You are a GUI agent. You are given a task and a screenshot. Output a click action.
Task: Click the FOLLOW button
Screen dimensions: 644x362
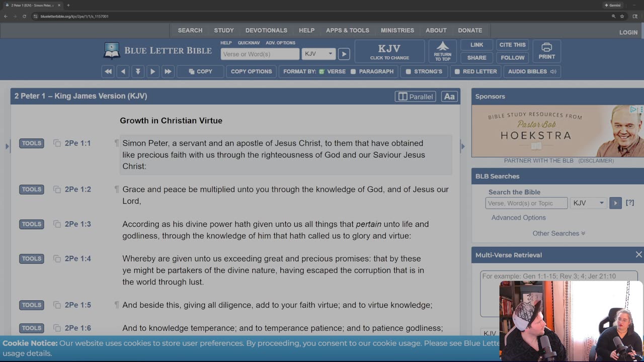(x=513, y=58)
